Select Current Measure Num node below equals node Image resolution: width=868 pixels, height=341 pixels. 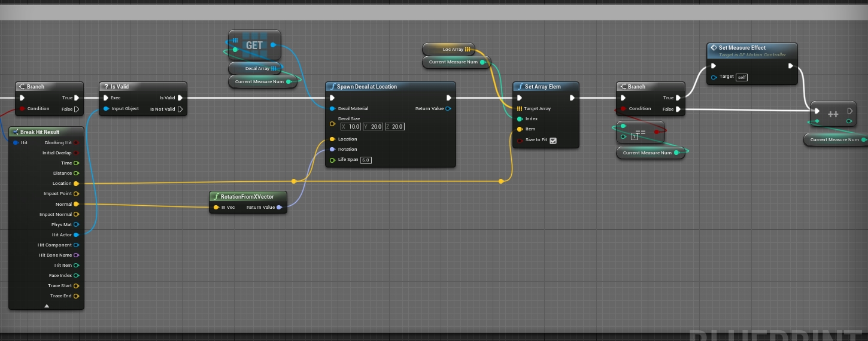tap(651, 153)
